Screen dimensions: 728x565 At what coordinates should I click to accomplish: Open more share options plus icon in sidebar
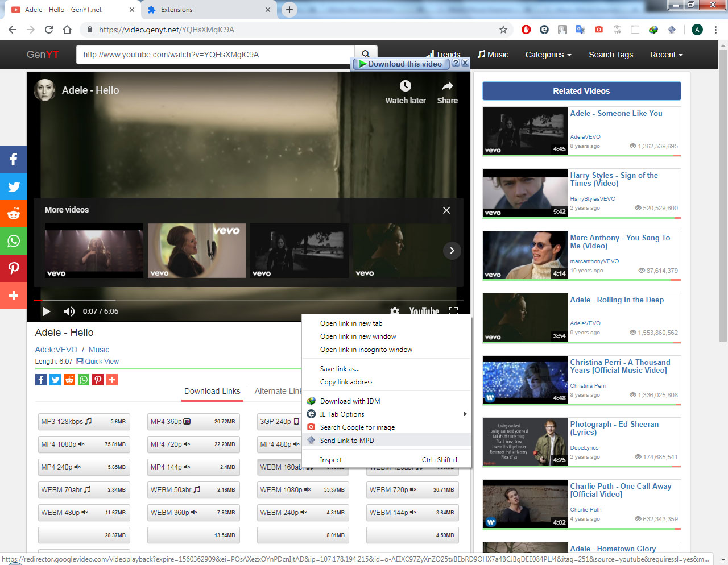click(x=14, y=296)
